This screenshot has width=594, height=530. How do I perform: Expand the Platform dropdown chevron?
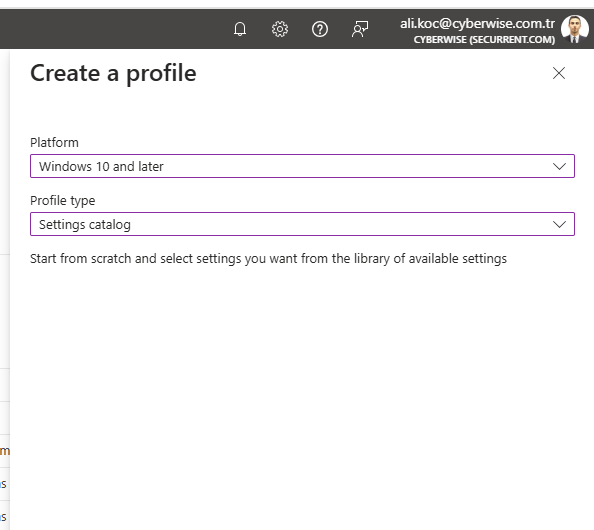[x=559, y=166]
